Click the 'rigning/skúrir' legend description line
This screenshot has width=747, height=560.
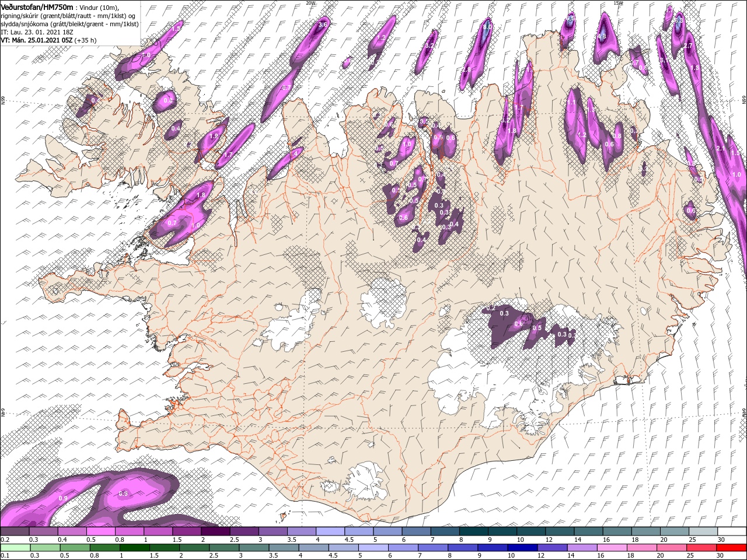[67, 16]
